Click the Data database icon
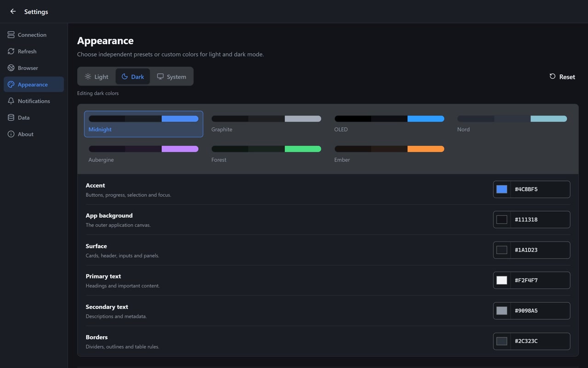 (x=11, y=118)
